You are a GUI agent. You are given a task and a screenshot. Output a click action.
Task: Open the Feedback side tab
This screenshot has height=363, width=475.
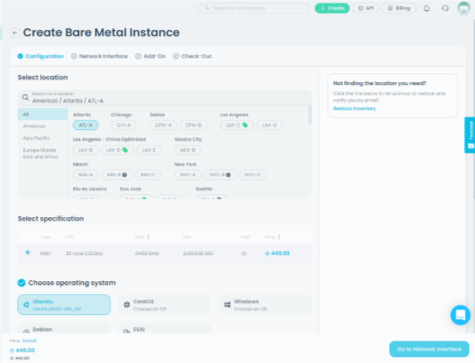click(470, 135)
